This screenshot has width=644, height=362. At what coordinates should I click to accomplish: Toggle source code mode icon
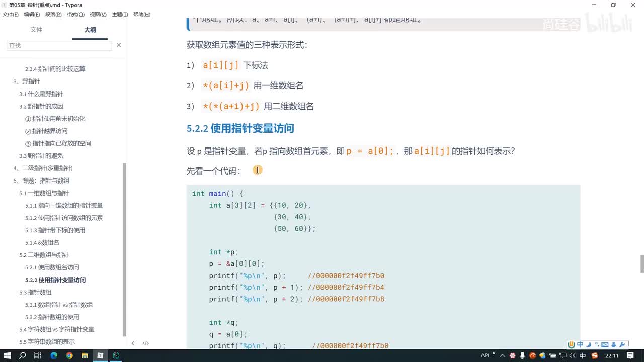tap(146, 343)
